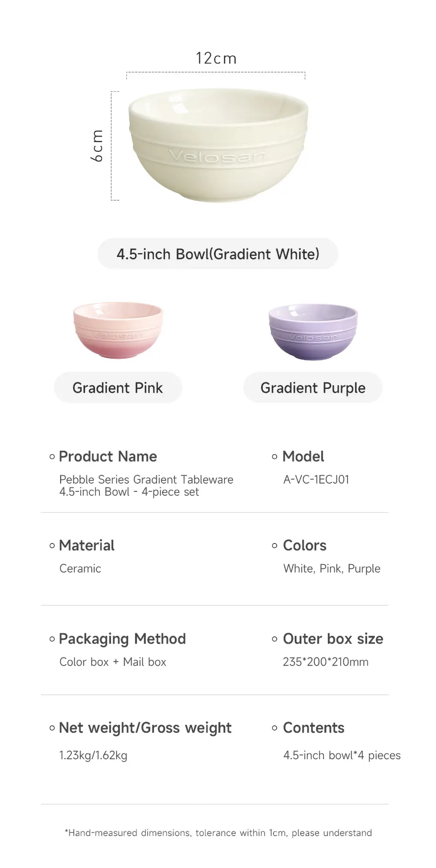
Task: Click the Outer box size value 235*200*210mm
Action: 326,662
